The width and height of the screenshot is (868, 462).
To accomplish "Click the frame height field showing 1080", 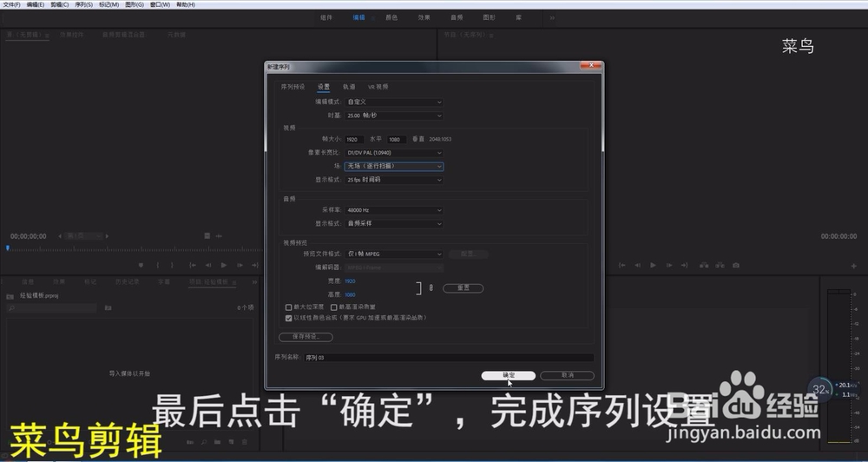I will pyautogui.click(x=397, y=140).
